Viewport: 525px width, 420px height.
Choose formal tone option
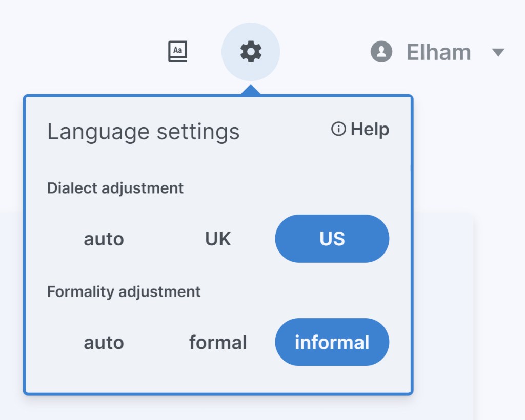click(x=218, y=342)
